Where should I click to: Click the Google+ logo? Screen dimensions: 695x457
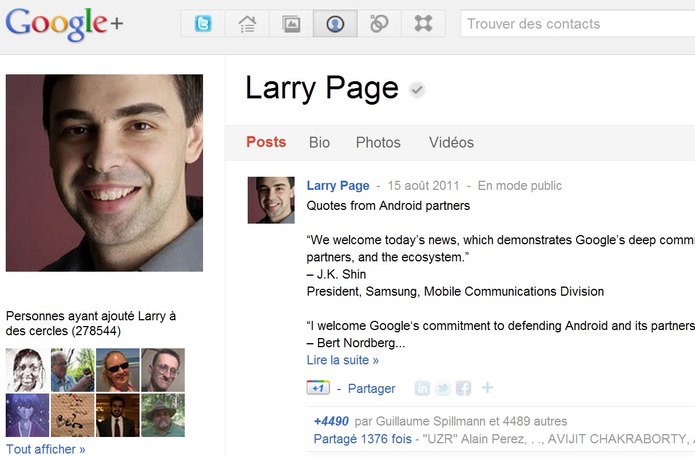coord(64,24)
